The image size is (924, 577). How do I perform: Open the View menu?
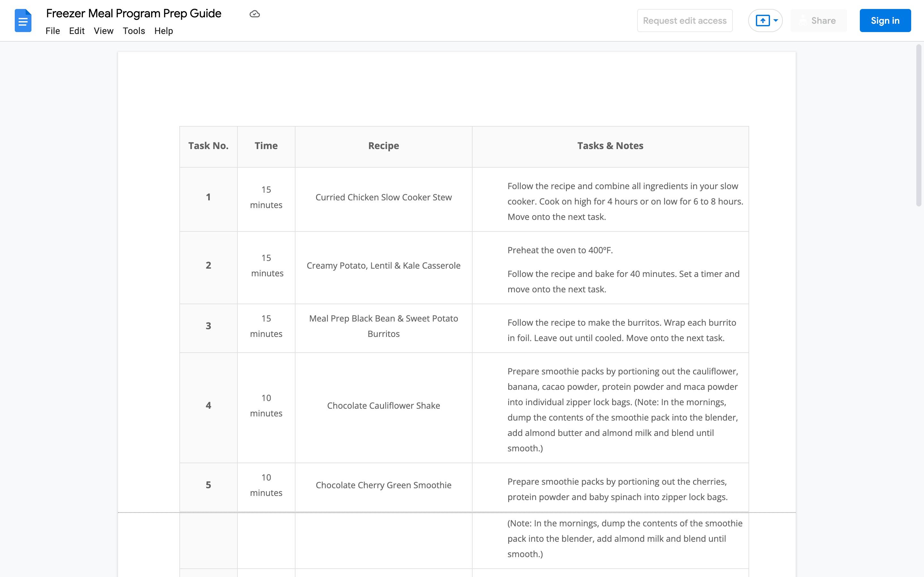click(104, 31)
